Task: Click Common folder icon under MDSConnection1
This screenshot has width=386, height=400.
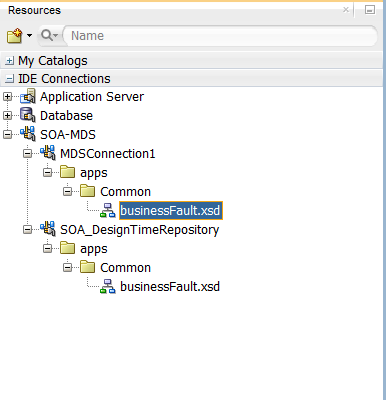Action: click(x=88, y=191)
